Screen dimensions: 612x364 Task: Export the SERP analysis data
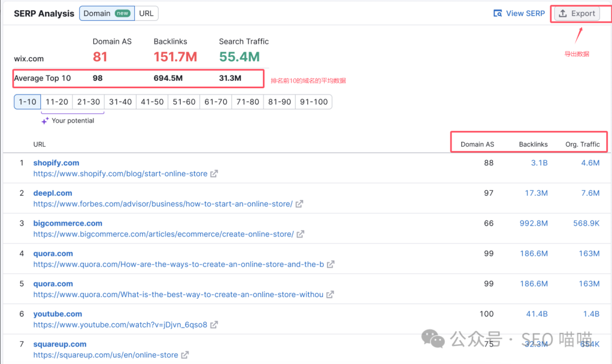click(x=579, y=13)
